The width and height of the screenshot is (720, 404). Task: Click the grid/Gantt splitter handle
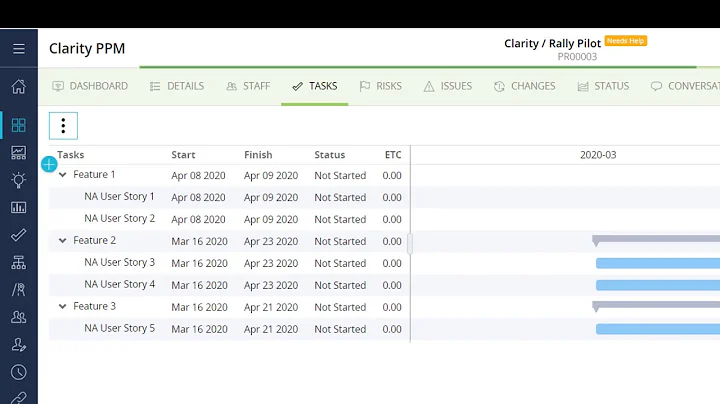tap(410, 243)
